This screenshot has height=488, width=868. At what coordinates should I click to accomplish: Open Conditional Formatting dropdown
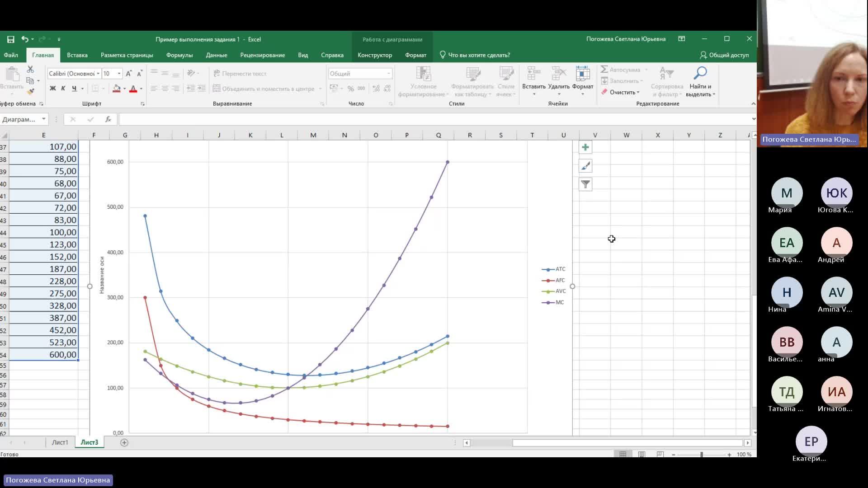point(423,82)
